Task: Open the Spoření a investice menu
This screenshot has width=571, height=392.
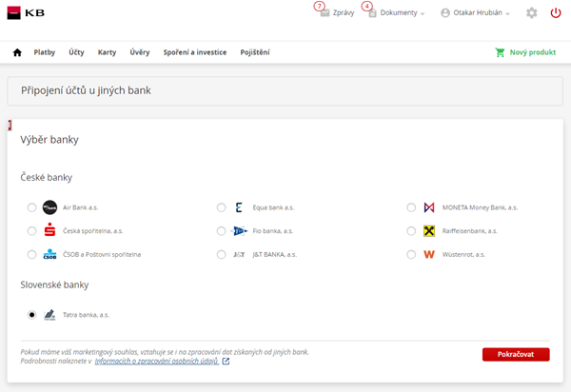Action: tap(195, 52)
